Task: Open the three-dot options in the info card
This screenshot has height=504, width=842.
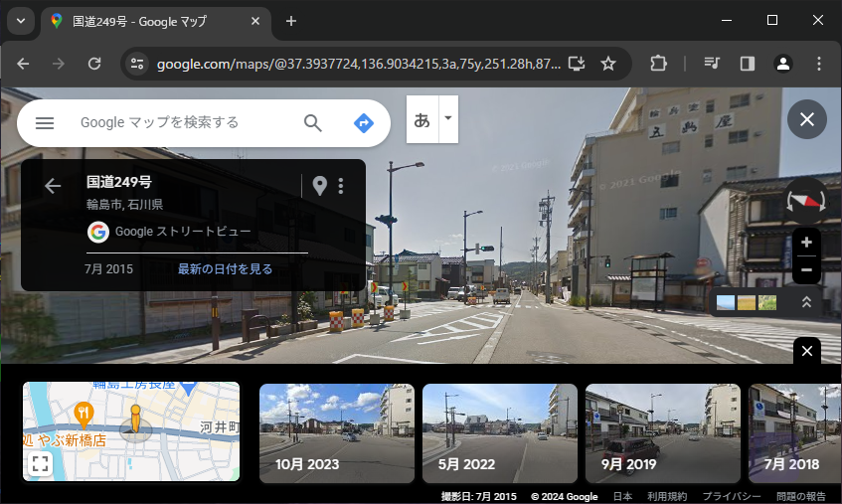Action: coord(341,186)
